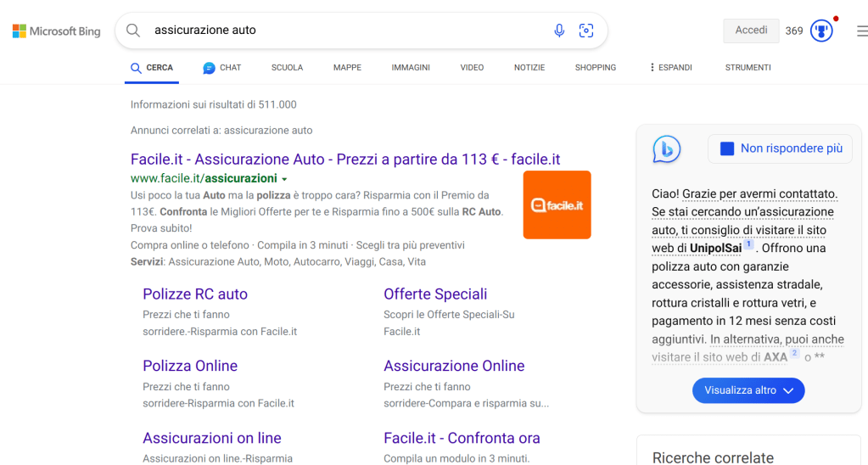Screen dimensions: 868x465
Task: Open the Strumenti menu
Action: pos(748,68)
